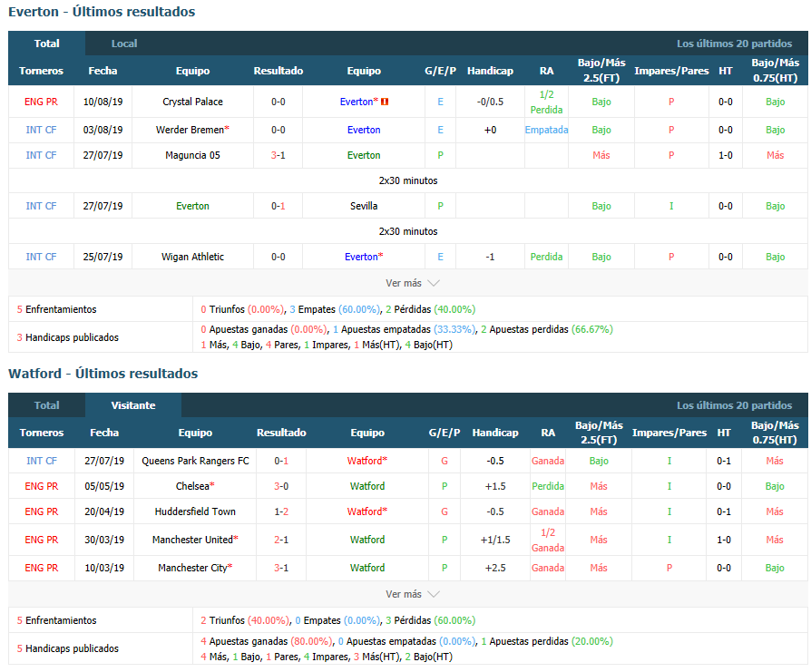This screenshot has height=672, width=811.
Task: Click Watford in the Manchester United row
Action: [x=367, y=540]
